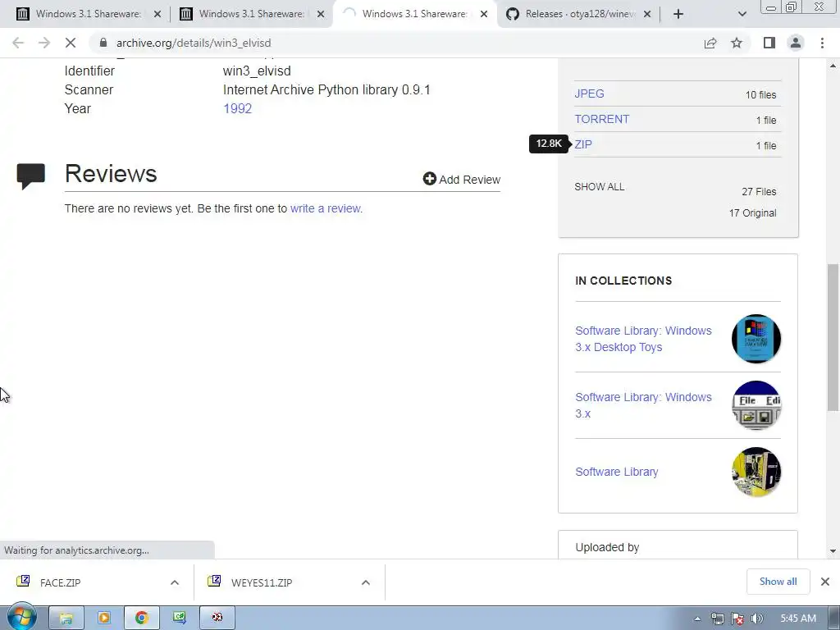This screenshot has height=630, width=840.
Task: Close the GitHub Releases tab
Action: point(647,15)
